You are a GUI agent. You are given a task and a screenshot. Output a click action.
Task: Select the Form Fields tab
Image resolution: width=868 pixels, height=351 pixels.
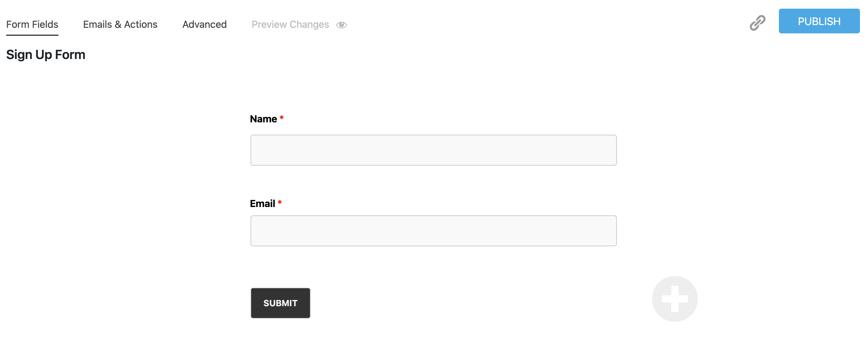pyautogui.click(x=32, y=24)
